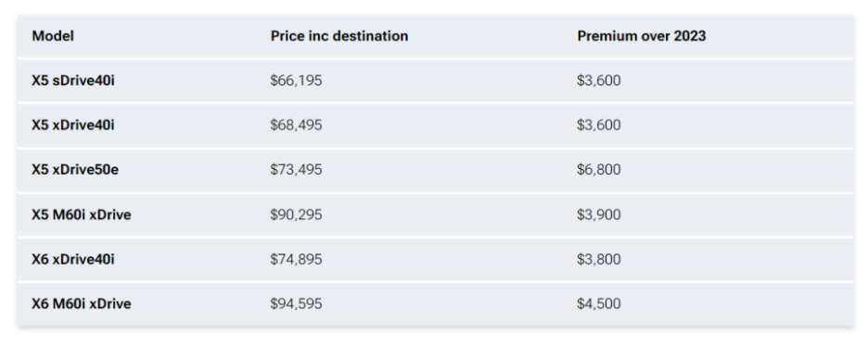
Task: Select the X5 xDrive40i model cell
Action: coord(73,125)
